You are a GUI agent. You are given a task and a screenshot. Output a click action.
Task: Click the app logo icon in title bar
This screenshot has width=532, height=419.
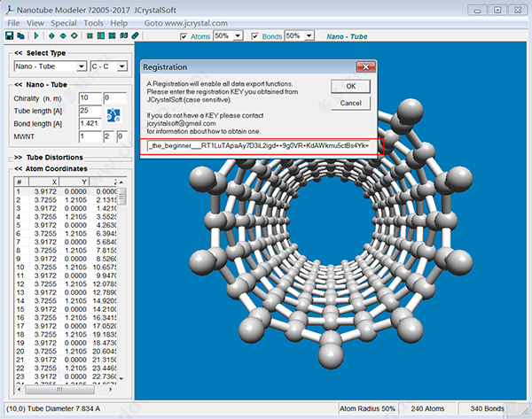[x=10, y=10]
